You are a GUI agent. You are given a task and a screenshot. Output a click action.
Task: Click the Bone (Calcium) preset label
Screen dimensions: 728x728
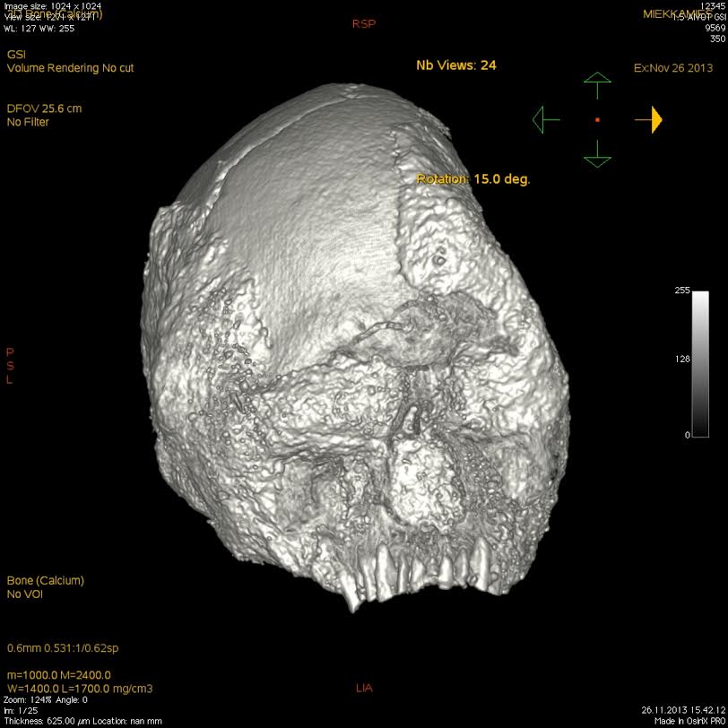45,581
